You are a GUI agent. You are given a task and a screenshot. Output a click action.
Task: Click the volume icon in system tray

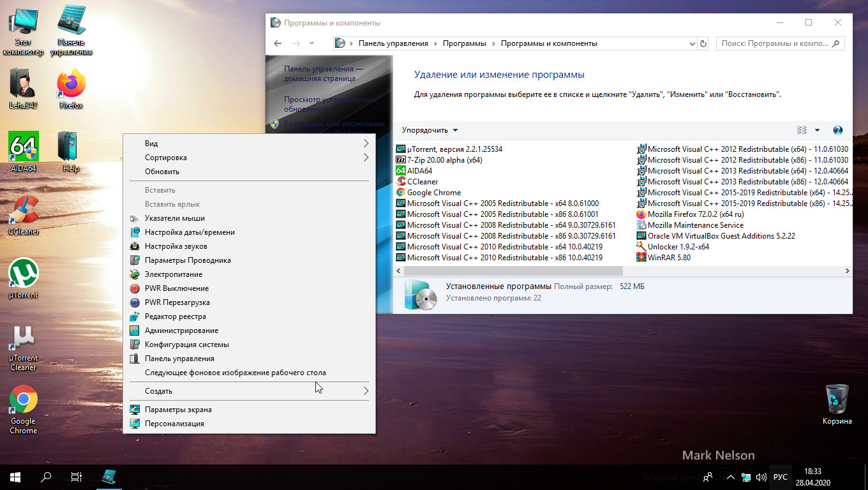tap(761, 477)
